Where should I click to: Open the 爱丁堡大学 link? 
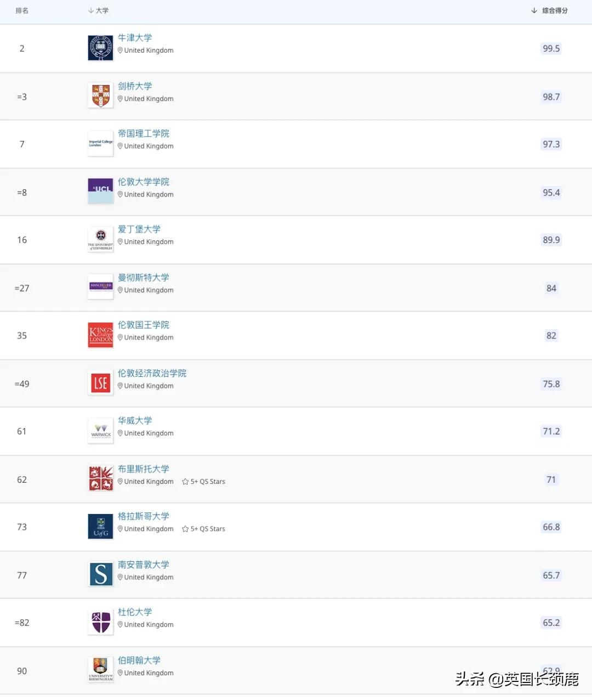[x=139, y=229]
